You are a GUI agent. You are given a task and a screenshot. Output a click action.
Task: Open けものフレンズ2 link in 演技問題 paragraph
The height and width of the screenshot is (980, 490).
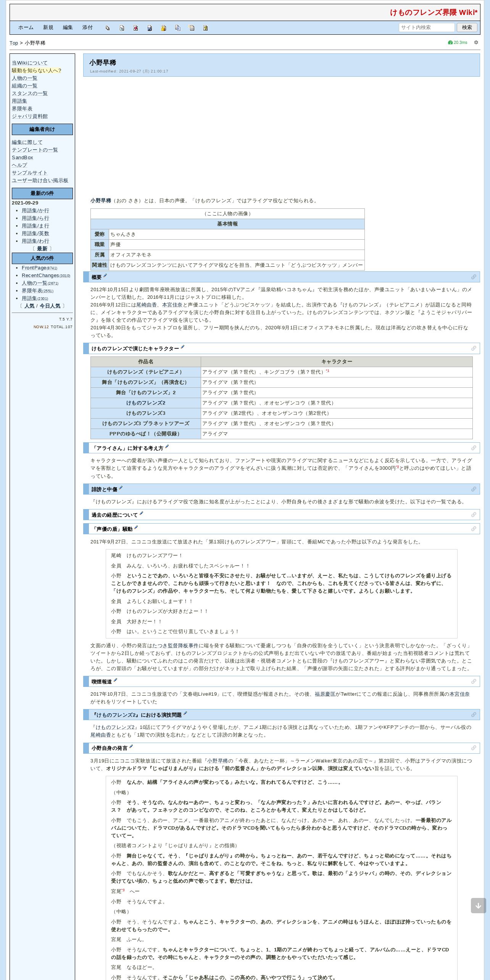(115, 727)
